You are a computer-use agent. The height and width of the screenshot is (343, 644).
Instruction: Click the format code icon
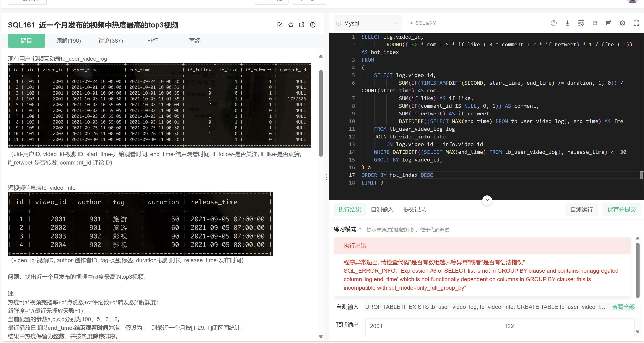pos(581,23)
